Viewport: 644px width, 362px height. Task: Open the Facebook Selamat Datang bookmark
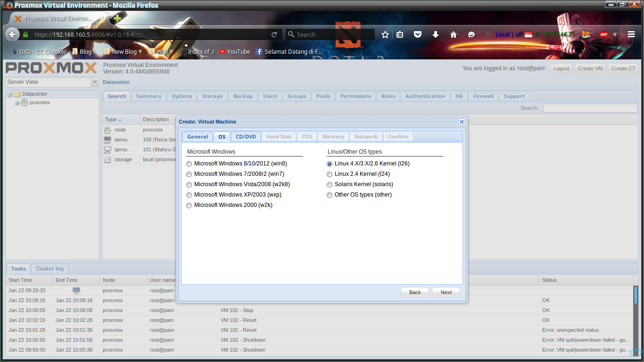click(289, 51)
